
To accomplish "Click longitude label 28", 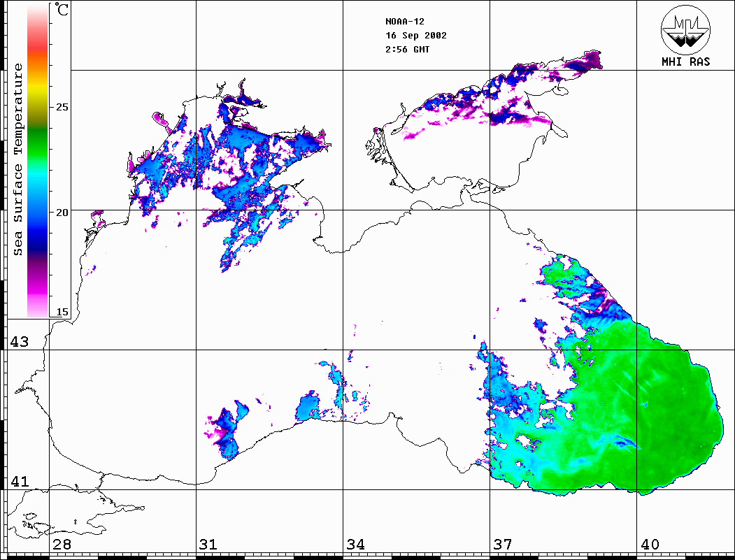I will click(x=62, y=545).
